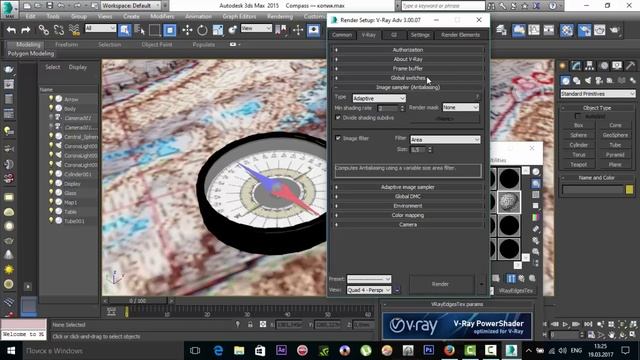Click the selection lock toggle icon
640x360 pixels.
[x=250, y=324]
